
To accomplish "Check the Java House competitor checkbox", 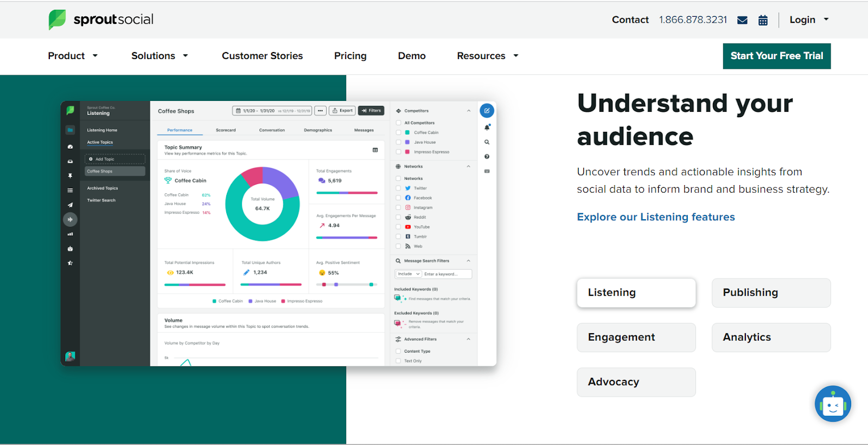I will (398, 142).
